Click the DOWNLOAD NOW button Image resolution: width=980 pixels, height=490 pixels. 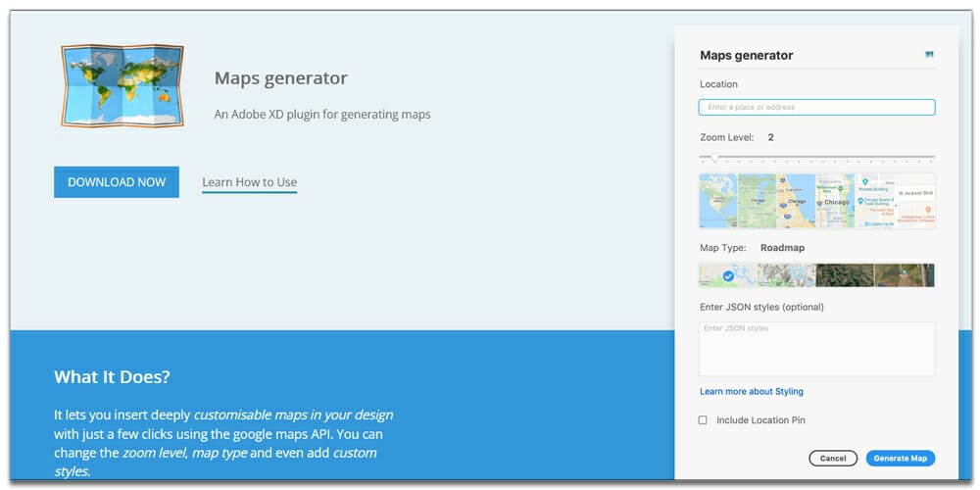[117, 182]
